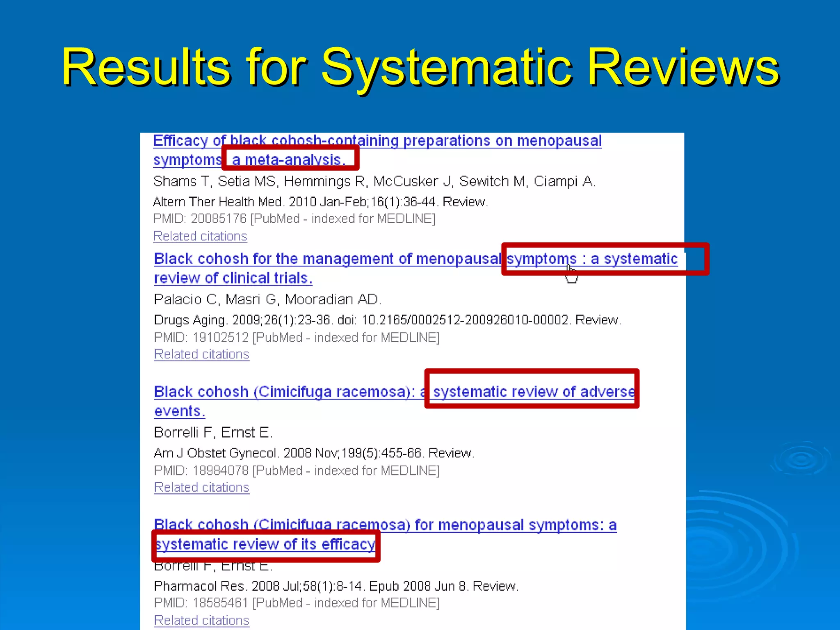The height and width of the screenshot is (630, 840).
Task: Open Related citations under PMID 19102512
Action: point(201,354)
